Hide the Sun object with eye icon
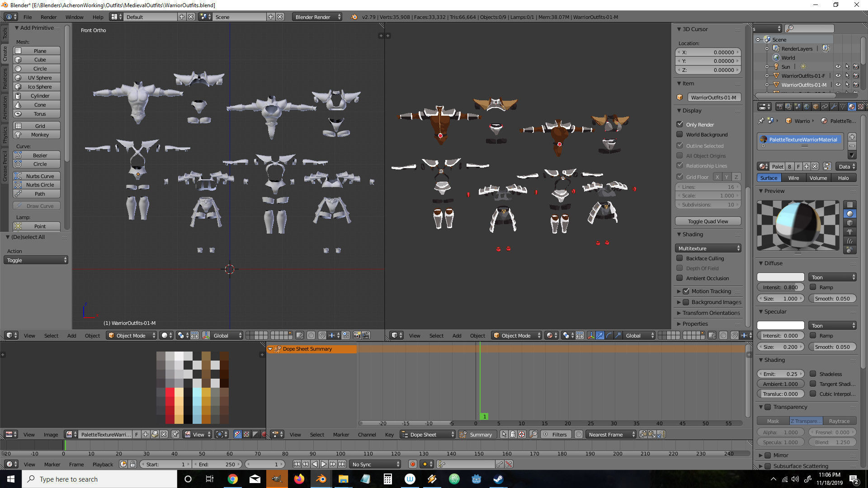The width and height of the screenshot is (868, 488). [838, 66]
